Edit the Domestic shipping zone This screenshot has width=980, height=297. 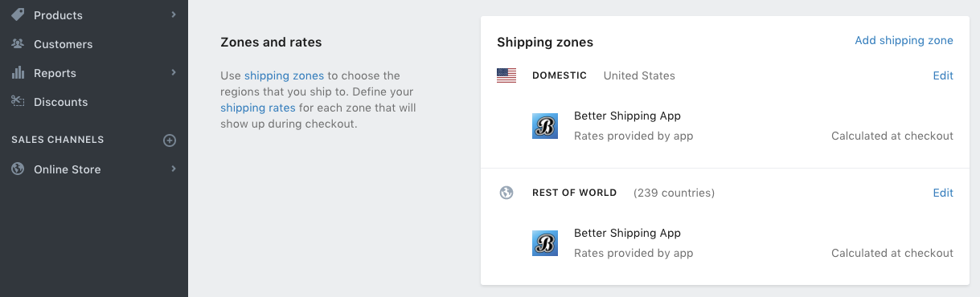pyautogui.click(x=943, y=75)
